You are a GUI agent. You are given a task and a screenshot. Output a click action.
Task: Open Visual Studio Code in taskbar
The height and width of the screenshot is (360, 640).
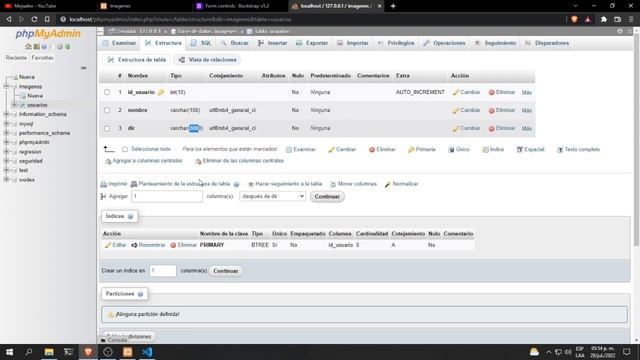147,352
